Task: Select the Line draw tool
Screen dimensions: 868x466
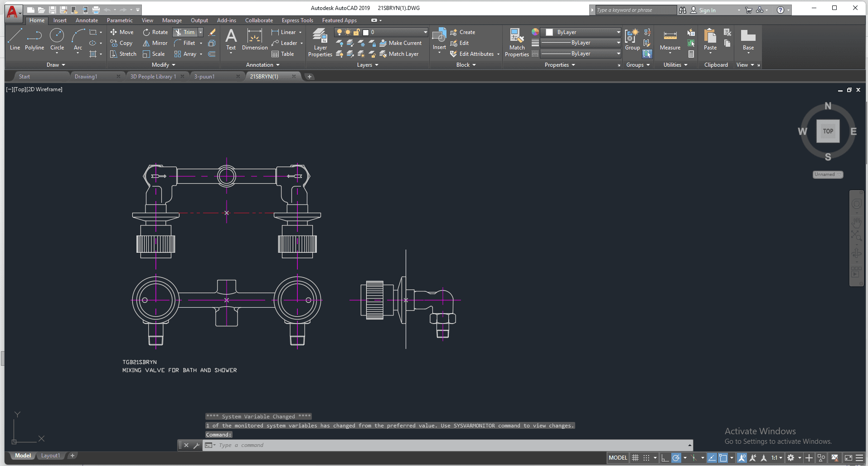Action: click(x=15, y=39)
